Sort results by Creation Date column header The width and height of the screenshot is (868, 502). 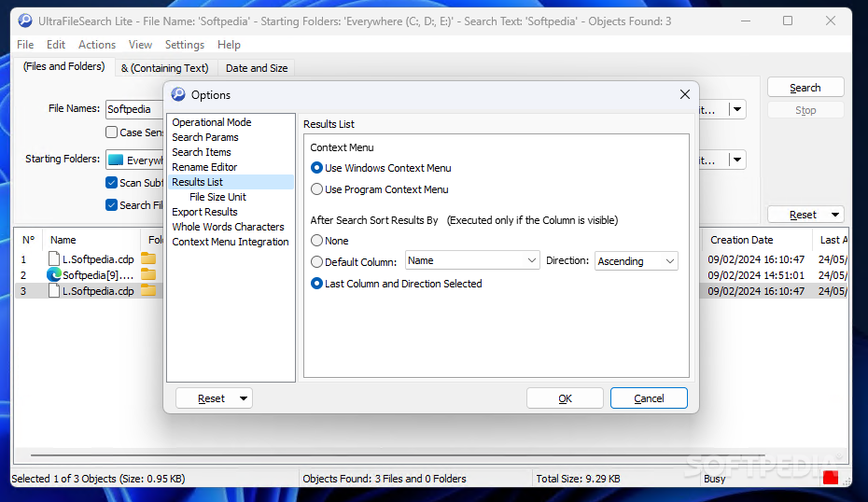coord(757,240)
